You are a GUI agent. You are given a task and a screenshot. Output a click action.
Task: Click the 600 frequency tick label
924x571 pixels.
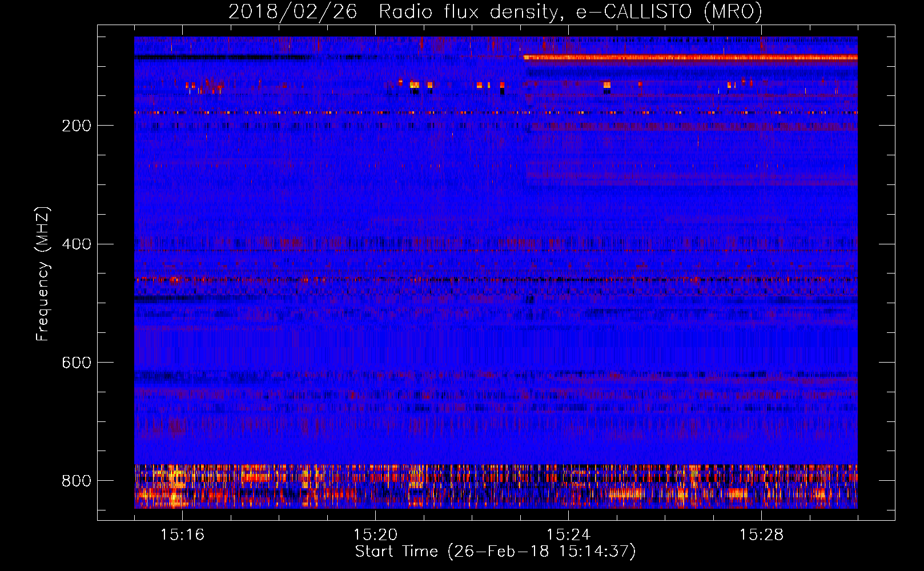tap(77, 363)
